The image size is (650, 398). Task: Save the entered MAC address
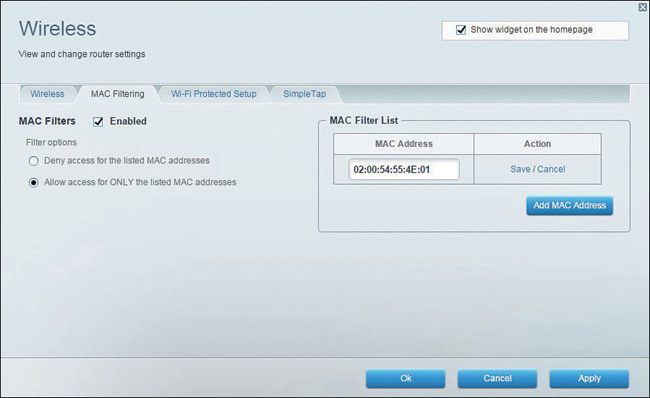click(520, 169)
